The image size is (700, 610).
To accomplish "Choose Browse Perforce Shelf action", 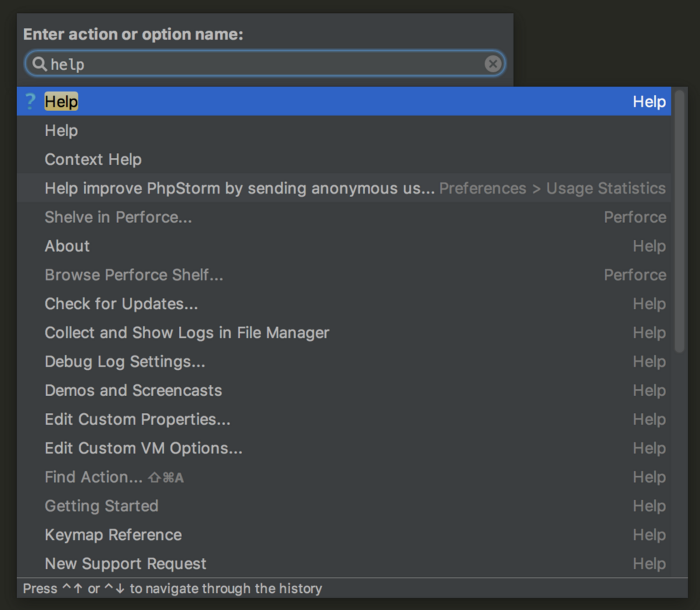I will [134, 275].
